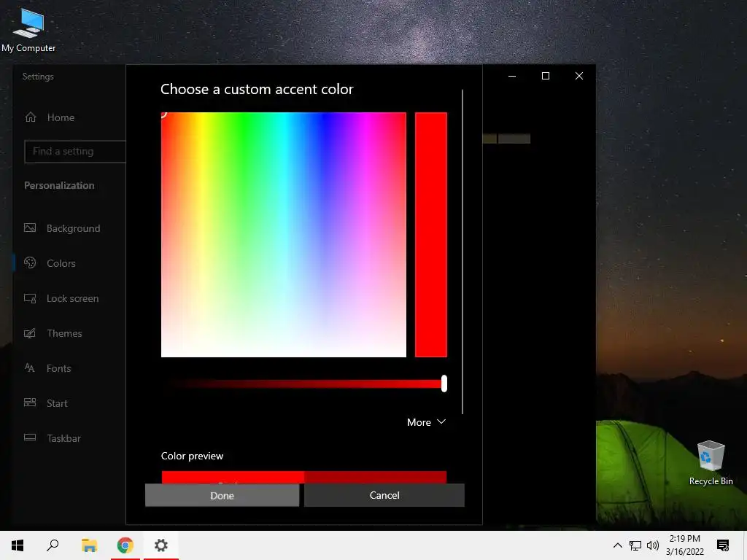
Task: Click the dialog vertical scrollbar
Action: tap(462, 252)
